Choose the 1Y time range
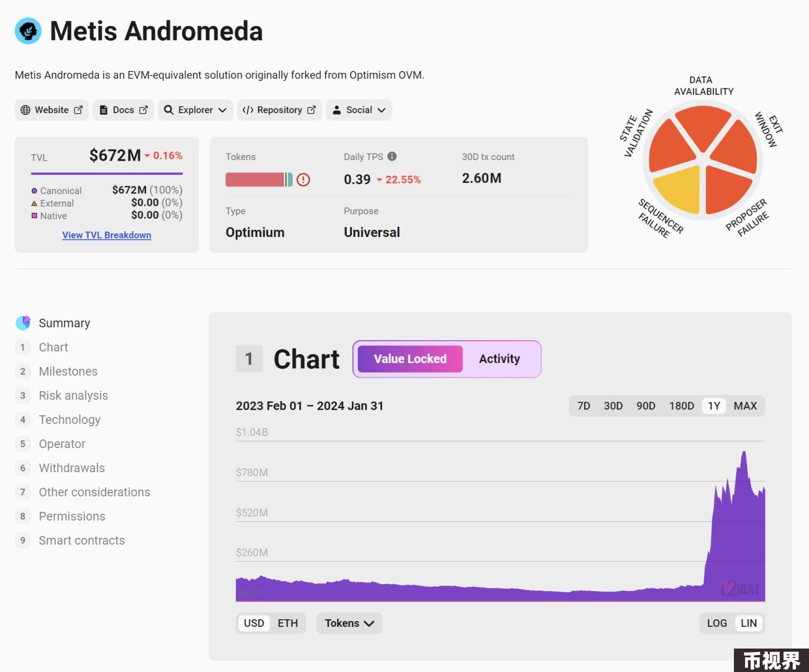This screenshot has width=809, height=672. pos(714,406)
